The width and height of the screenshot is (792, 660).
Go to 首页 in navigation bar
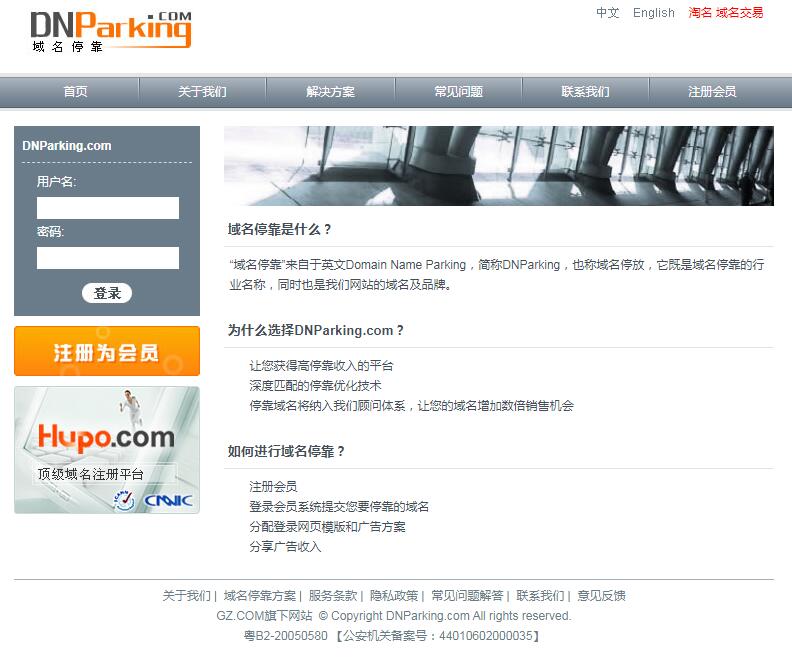(75, 91)
